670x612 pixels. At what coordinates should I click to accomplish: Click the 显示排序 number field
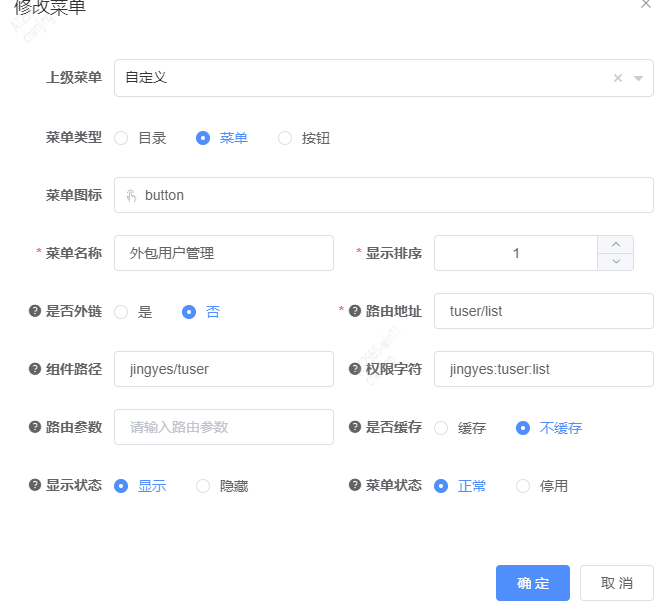click(516, 253)
